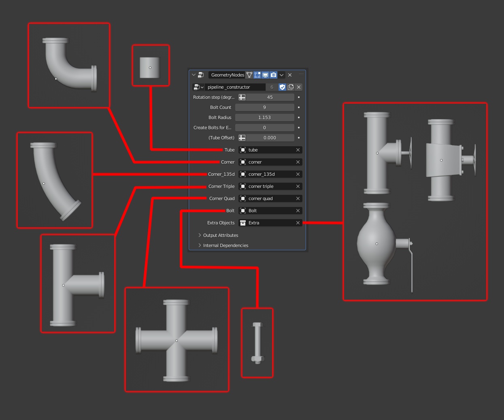Toggle the decorator dot beside Bolt Radius

pyautogui.click(x=298, y=117)
